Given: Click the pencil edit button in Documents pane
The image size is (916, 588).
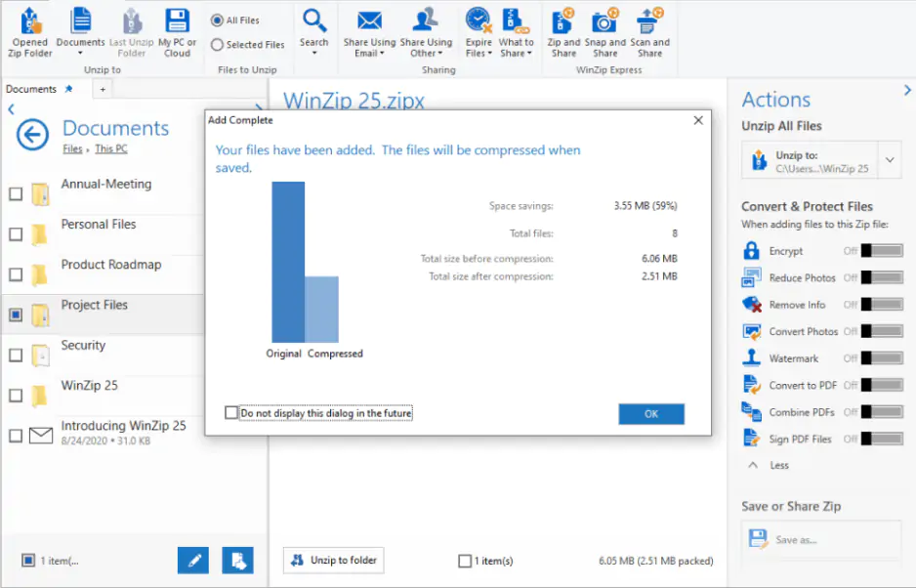Looking at the screenshot, I should click(x=193, y=561).
